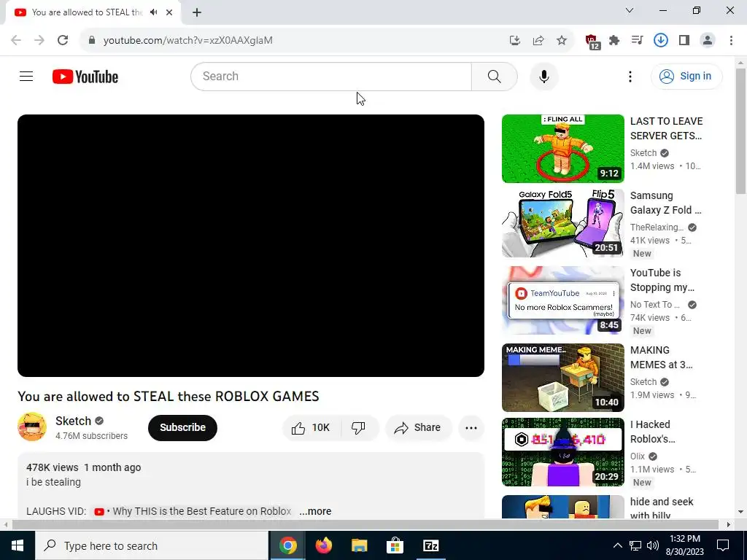The image size is (747, 560).
Task: Click the video player area
Action: coord(251,245)
